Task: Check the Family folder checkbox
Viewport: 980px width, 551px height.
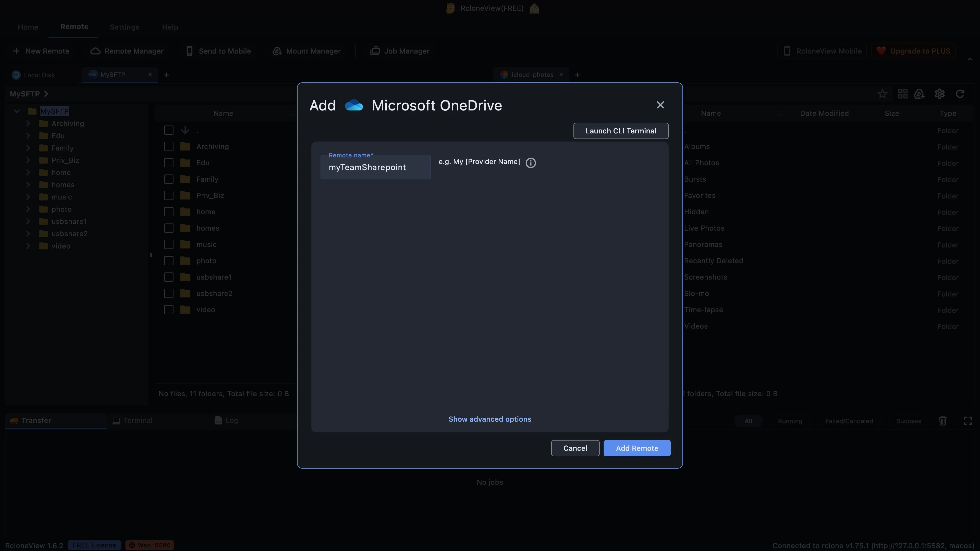Action: pyautogui.click(x=169, y=179)
